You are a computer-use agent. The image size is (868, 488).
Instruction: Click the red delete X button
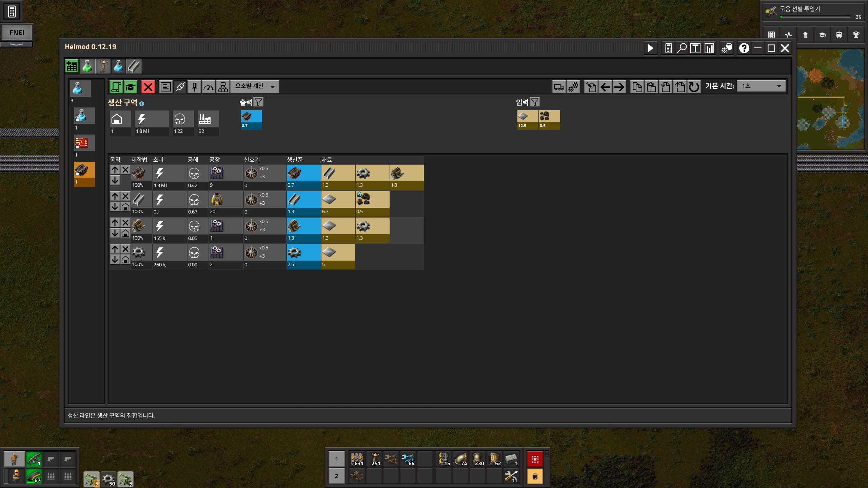(x=148, y=87)
